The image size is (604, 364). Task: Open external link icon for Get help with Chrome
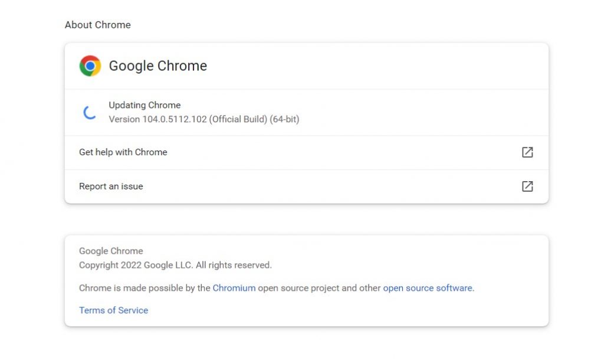[527, 152]
